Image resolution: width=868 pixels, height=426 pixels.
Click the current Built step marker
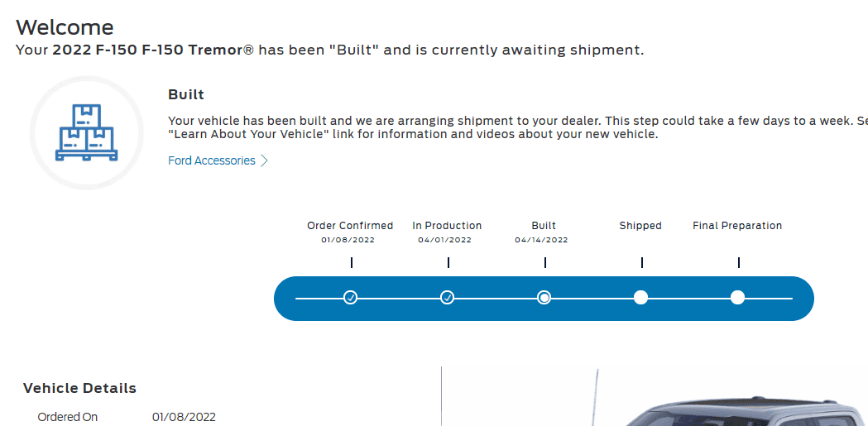point(544,298)
